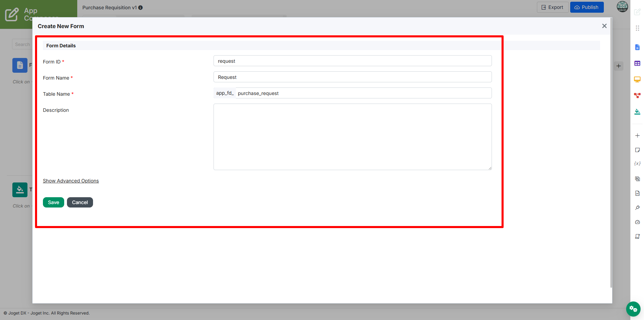The height and width of the screenshot is (320, 644).
Task: Cancel the form creation
Action: pos(80,202)
